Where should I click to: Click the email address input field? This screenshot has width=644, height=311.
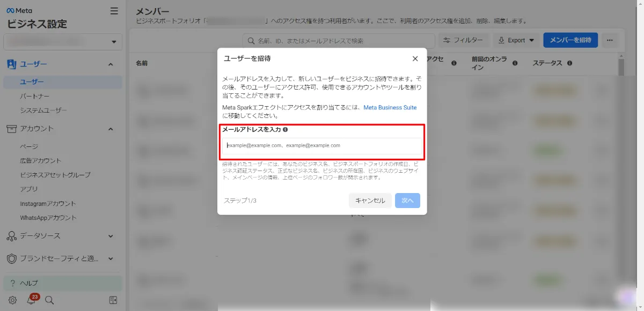pos(322,145)
